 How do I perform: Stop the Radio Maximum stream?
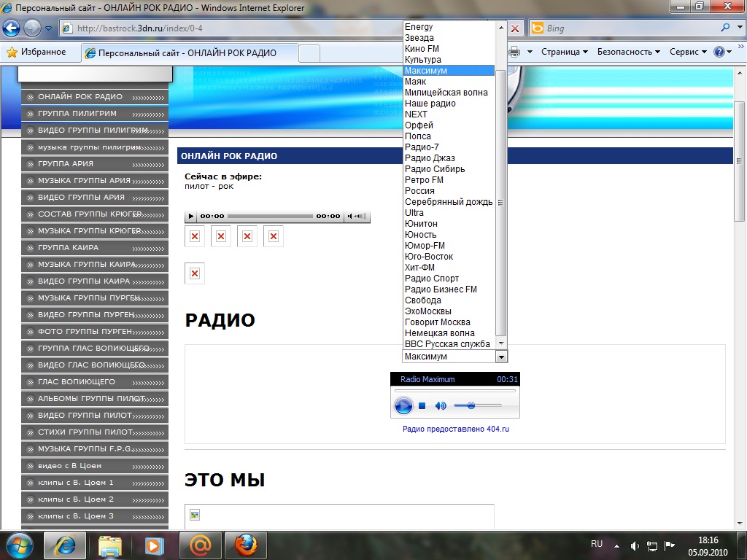pos(422,405)
